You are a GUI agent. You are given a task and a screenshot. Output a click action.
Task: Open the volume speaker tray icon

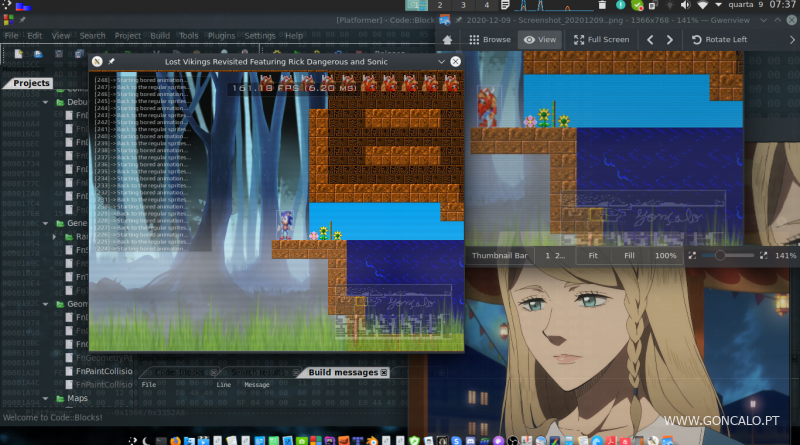click(x=685, y=5)
